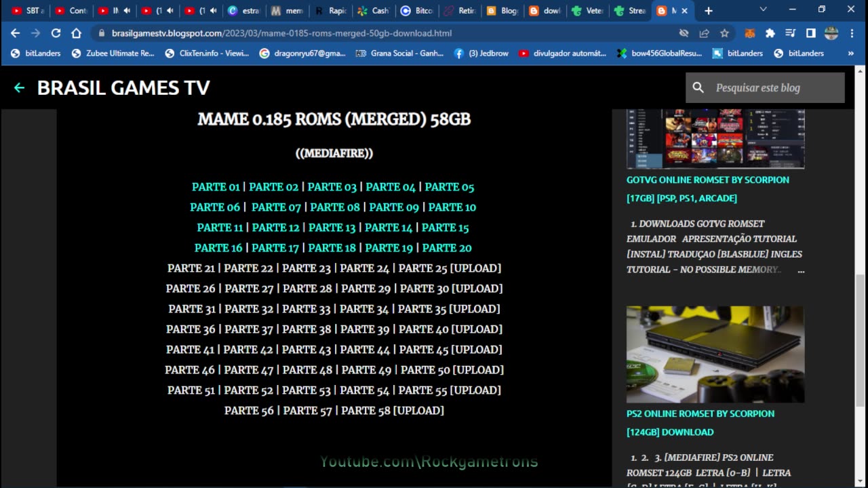The image size is (868, 488).
Task: Open the PARTE 01 download link
Action: click(216, 187)
